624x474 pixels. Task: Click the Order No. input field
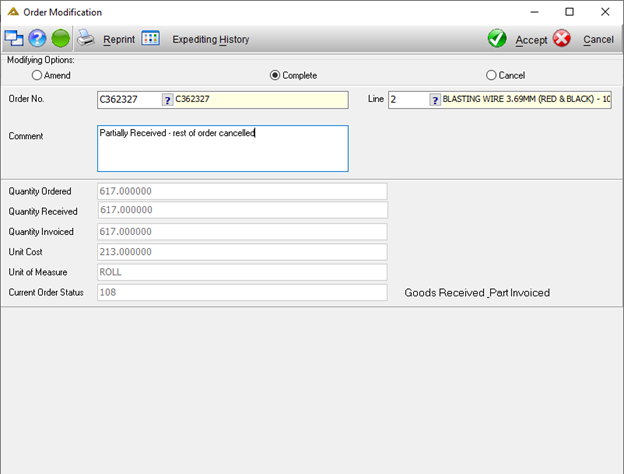pyautogui.click(x=130, y=100)
